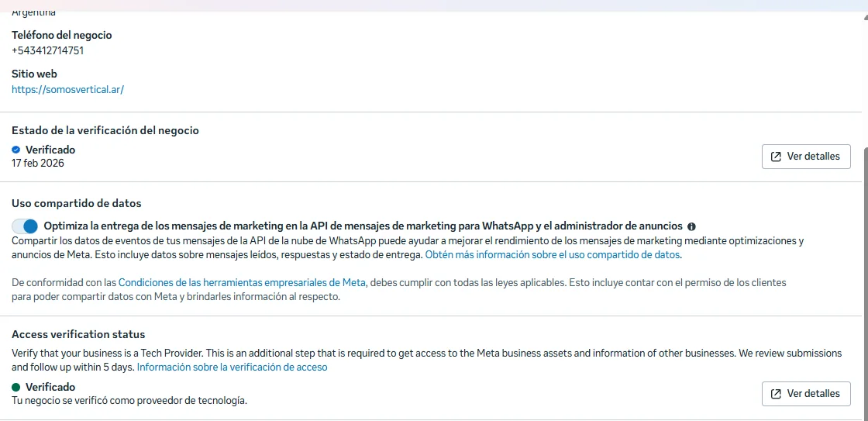Click the Estado de la verificación del negocio heading

pos(105,131)
